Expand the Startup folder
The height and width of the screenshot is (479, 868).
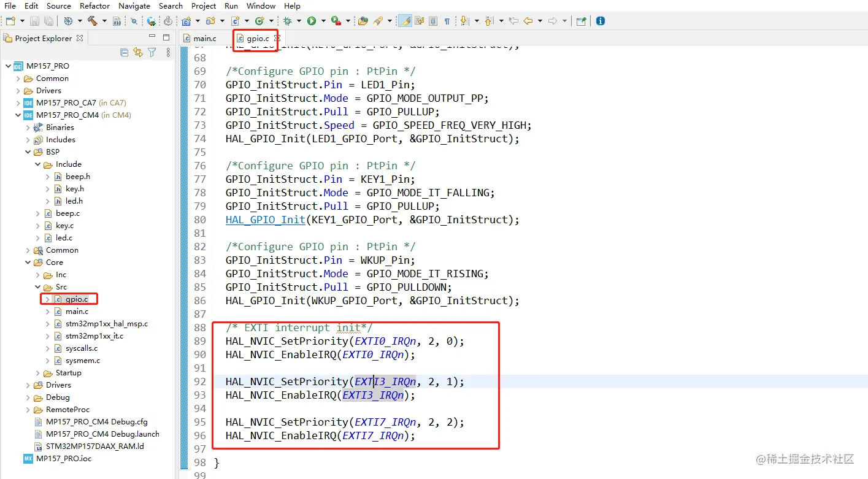pos(37,373)
